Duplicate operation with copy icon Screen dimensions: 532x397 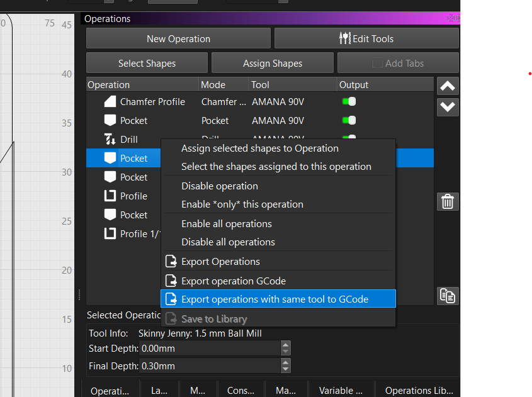(x=448, y=296)
